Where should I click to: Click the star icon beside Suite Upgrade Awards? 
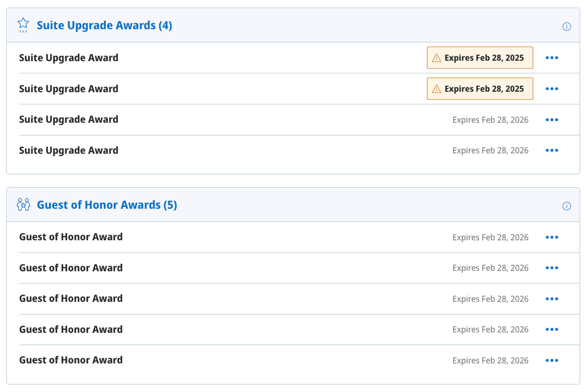coord(23,25)
